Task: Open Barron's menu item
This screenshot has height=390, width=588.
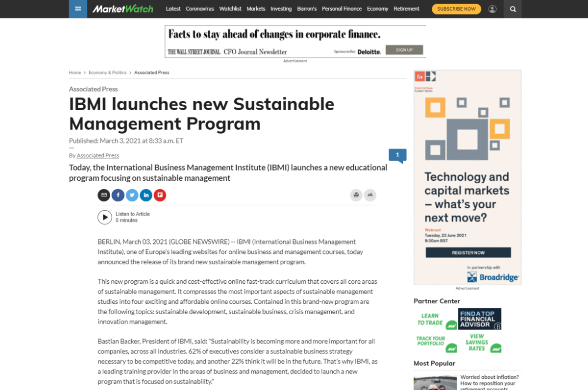Action: [x=307, y=9]
